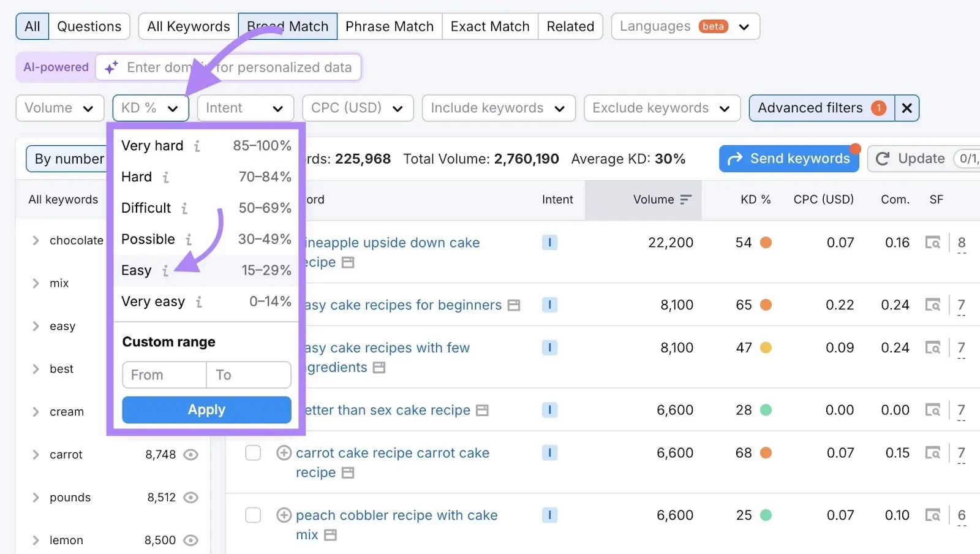Click the Intent badge for pineapple upside down cake

(549, 243)
